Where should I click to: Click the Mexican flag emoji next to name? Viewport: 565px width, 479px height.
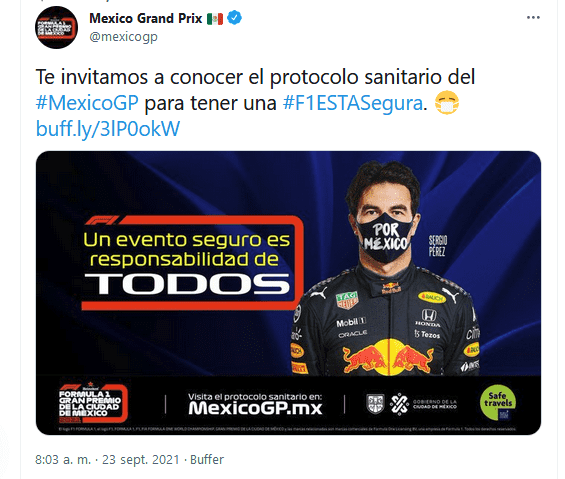click(215, 18)
